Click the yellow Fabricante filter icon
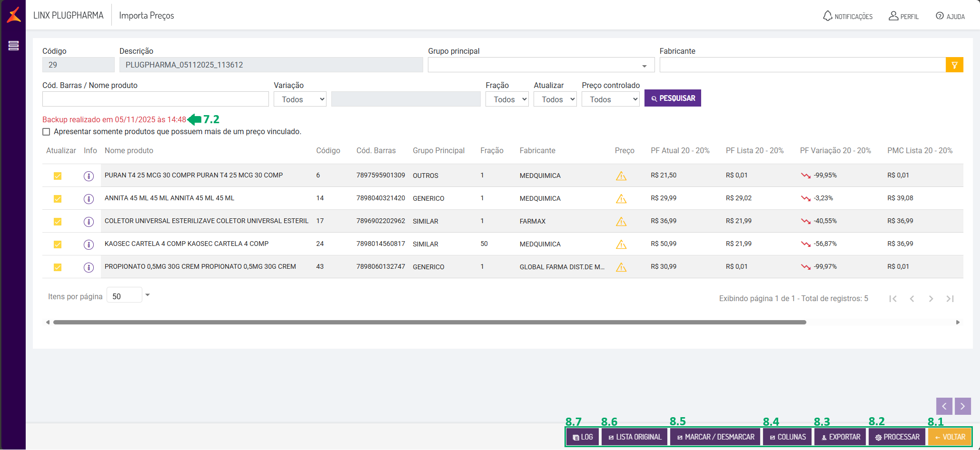The image size is (980, 450). (x=954, y=65)
